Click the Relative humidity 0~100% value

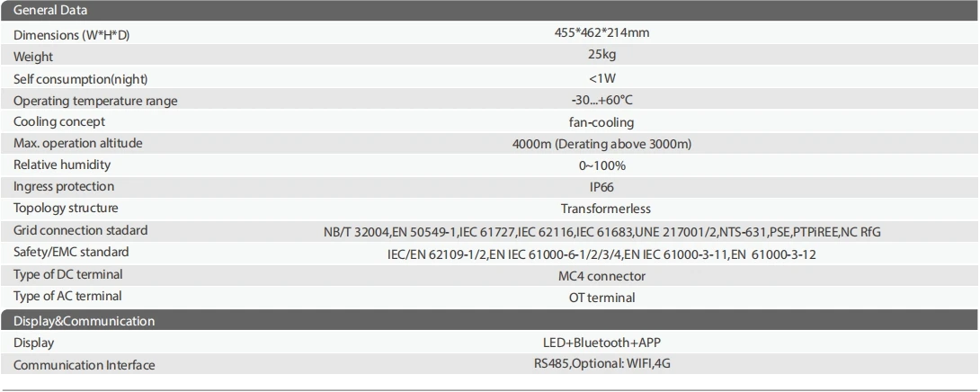(601, 165)
